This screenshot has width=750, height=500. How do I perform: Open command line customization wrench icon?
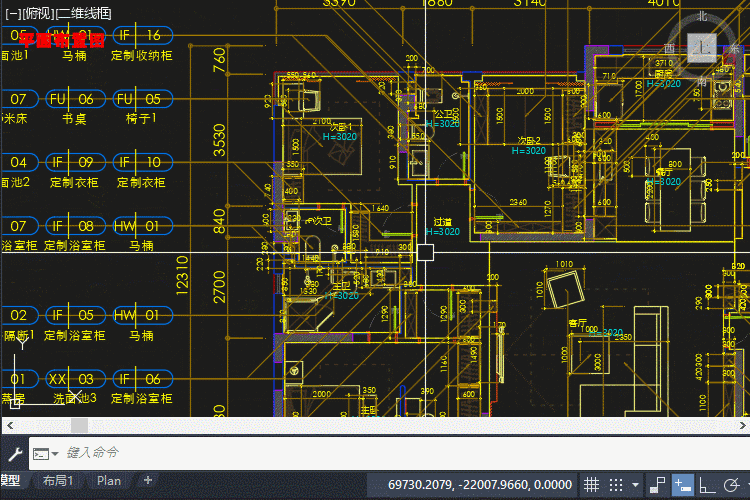pyautogui.click(x=15, y=453)
